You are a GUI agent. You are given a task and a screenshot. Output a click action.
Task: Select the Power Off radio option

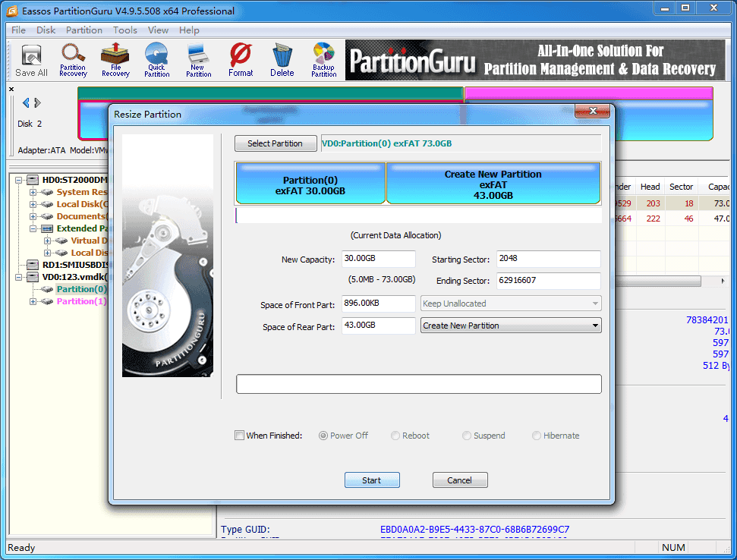323,436
